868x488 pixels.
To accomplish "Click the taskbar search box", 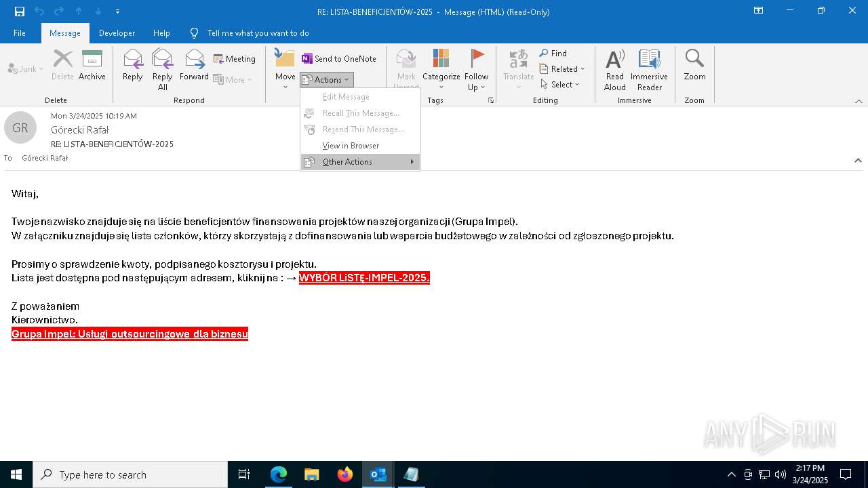I will (x=130, y=474).
